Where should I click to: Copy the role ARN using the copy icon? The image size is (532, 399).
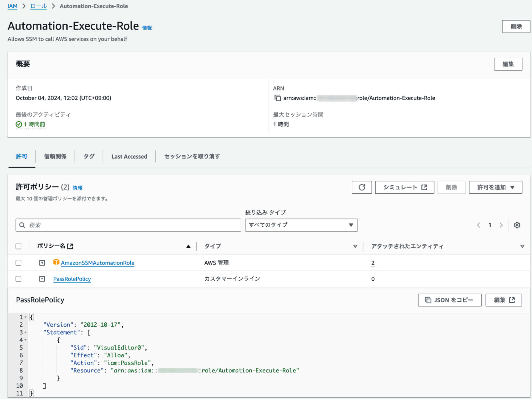[277, 98]
